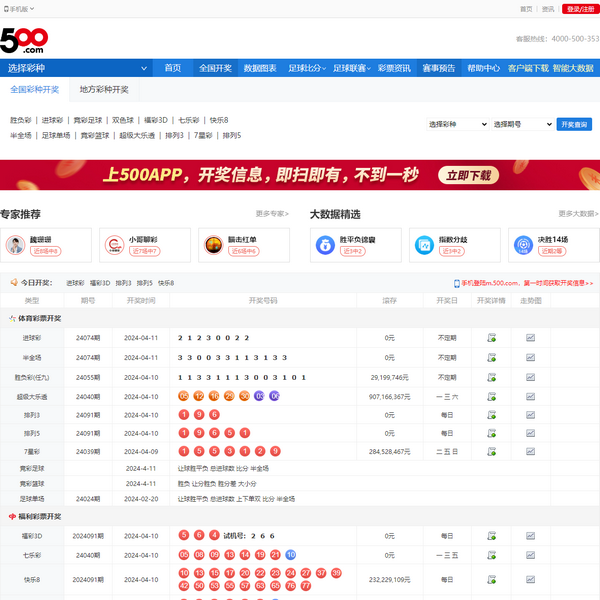
Task: Expand the 选择彩种 dropdown in search area
Action: [457, 125]
